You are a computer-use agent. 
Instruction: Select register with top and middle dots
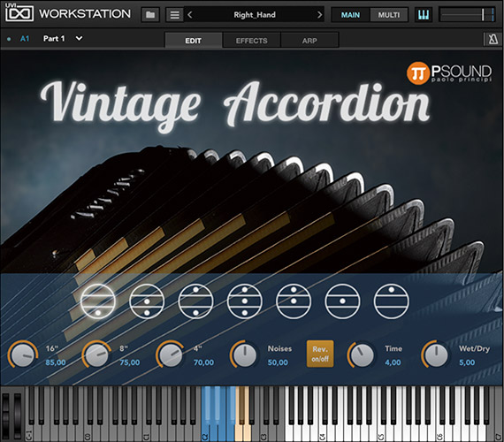click(x=294, y=301)
